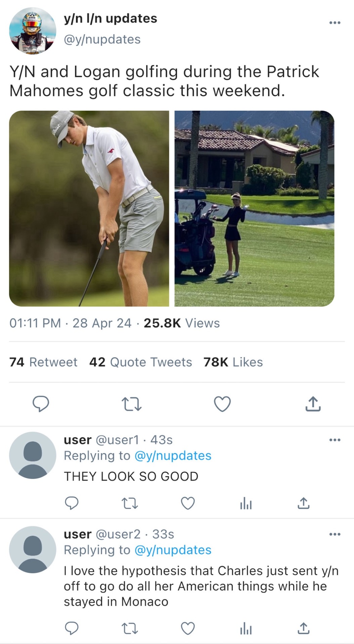Open the y/n l/n updates profile picture
Viewport: 354px width, 644px height.
33,31
